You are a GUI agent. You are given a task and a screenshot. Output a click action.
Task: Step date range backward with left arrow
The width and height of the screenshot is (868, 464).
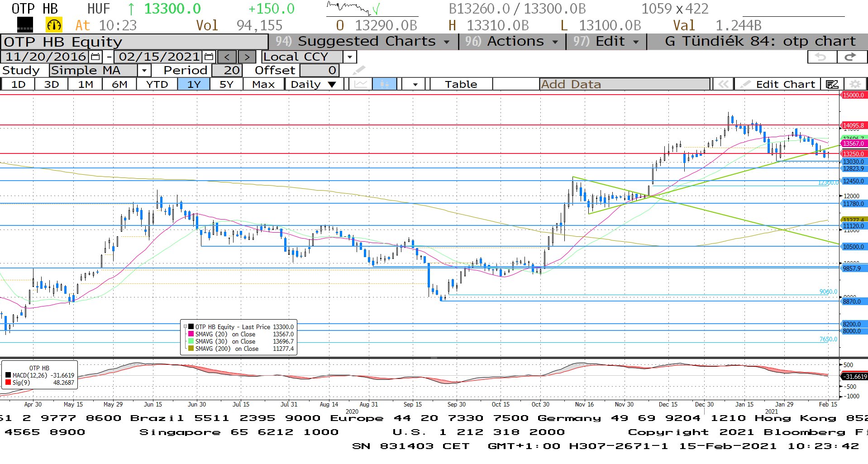coord(227,57)
